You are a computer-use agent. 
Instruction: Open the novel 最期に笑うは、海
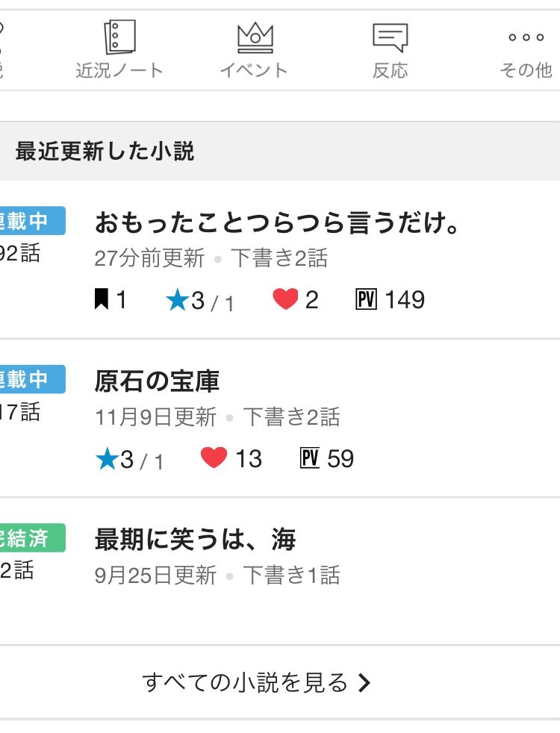(x=195, y=539)
